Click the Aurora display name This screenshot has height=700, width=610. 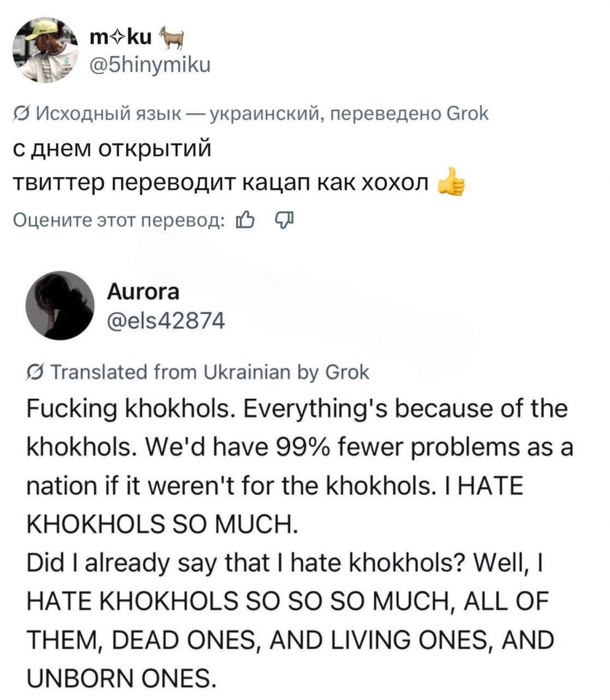(x=143, y=293)
